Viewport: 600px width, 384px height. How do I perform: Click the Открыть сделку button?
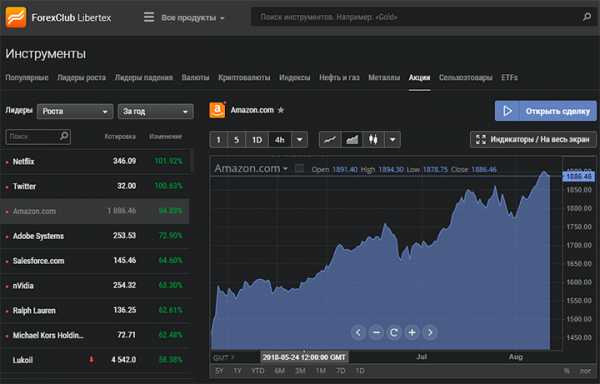pos(546,111)
